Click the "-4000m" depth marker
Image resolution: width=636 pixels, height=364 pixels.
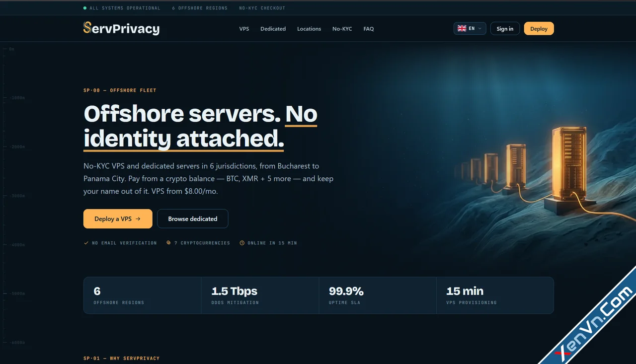17,245
